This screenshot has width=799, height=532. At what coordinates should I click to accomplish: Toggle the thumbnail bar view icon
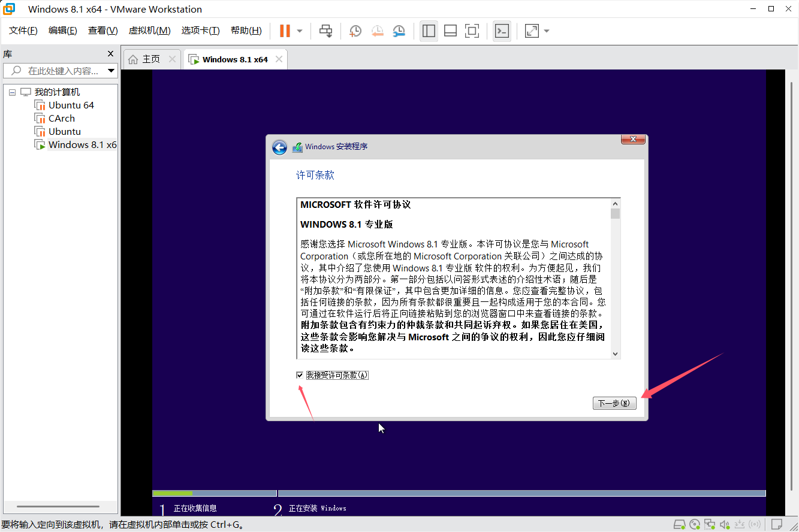click(451, 31)
